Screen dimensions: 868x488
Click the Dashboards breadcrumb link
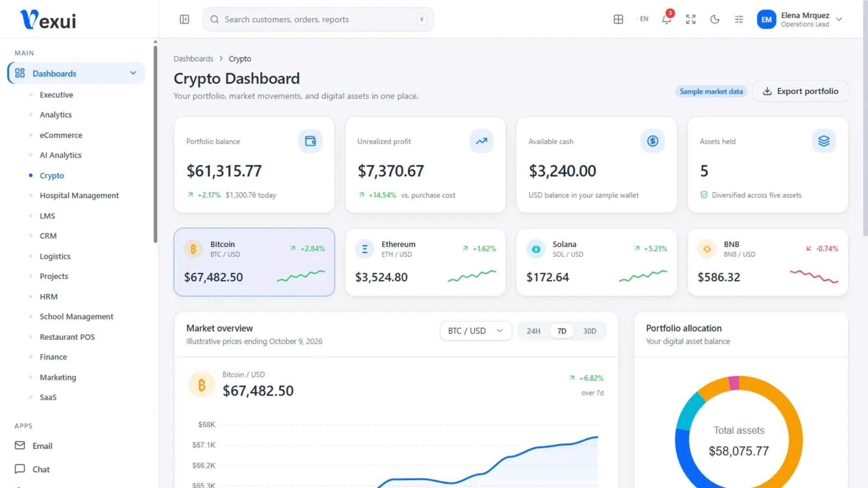[193, 59]
